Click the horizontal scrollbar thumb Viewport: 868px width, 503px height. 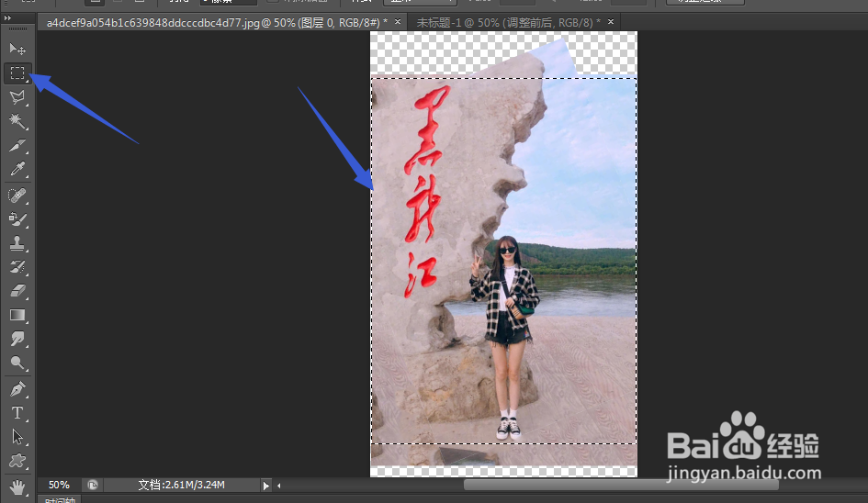point(621,486)
